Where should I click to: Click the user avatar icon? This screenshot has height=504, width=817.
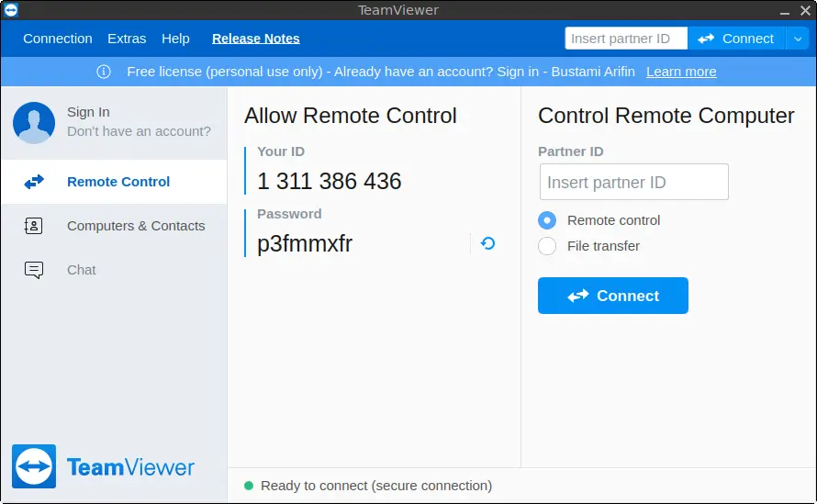[x=34, y=122]
